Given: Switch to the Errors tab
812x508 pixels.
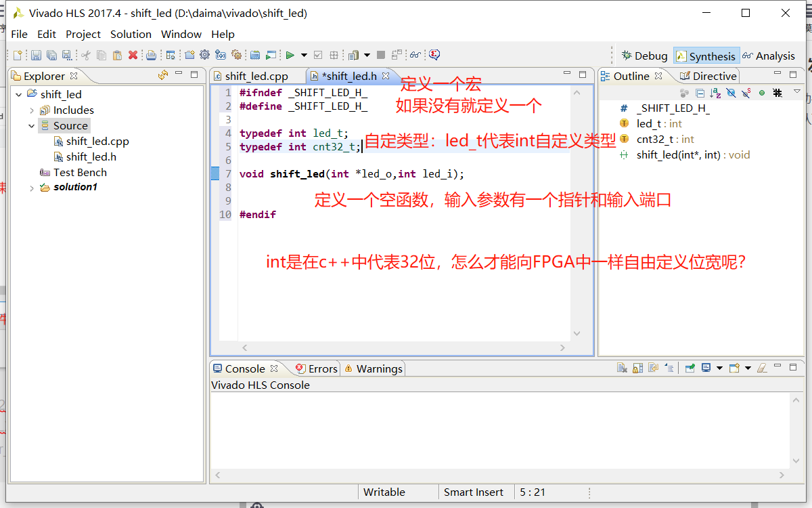Looking at the screenshot, I should 317,368.
